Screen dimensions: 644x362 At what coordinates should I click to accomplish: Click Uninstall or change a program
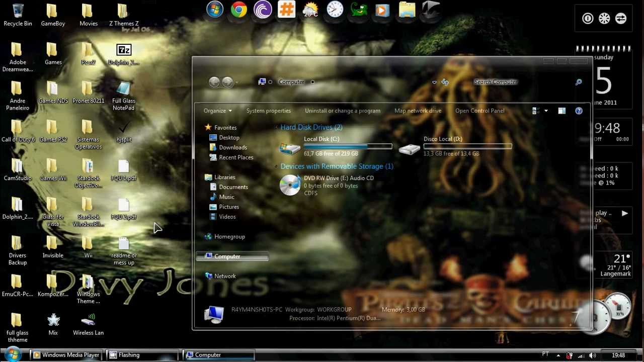point(343,111)
